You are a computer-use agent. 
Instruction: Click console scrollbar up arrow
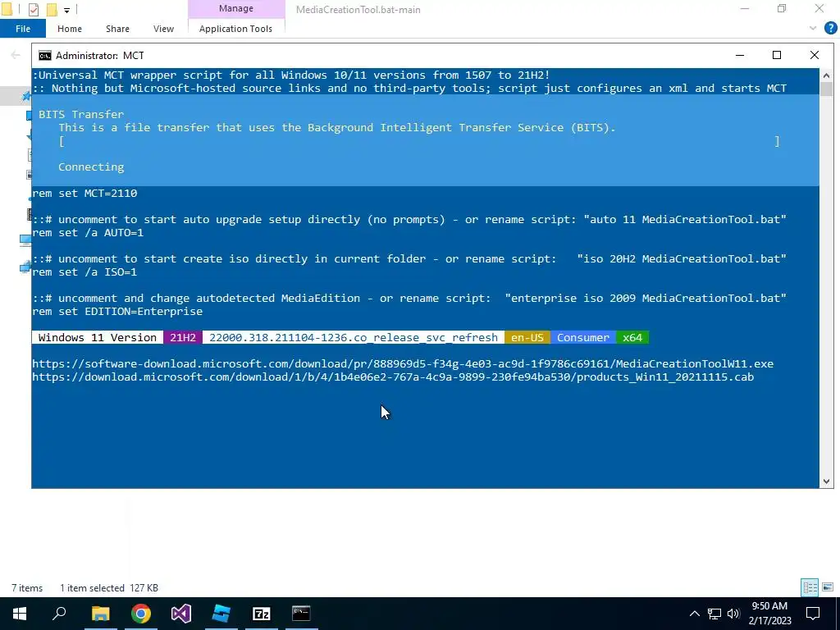[x=826, y=75]
